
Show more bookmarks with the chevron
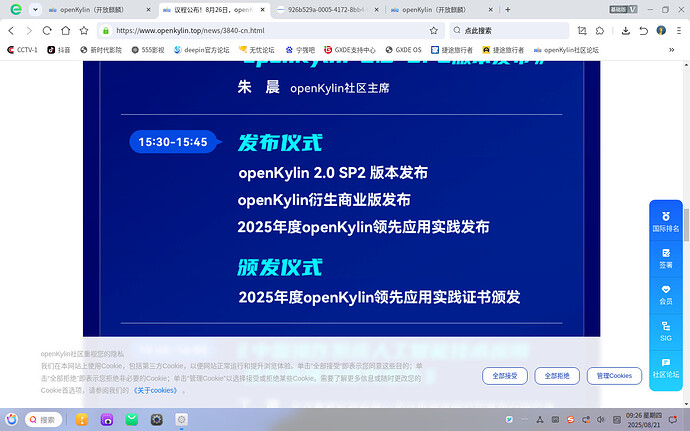[672, 50]
